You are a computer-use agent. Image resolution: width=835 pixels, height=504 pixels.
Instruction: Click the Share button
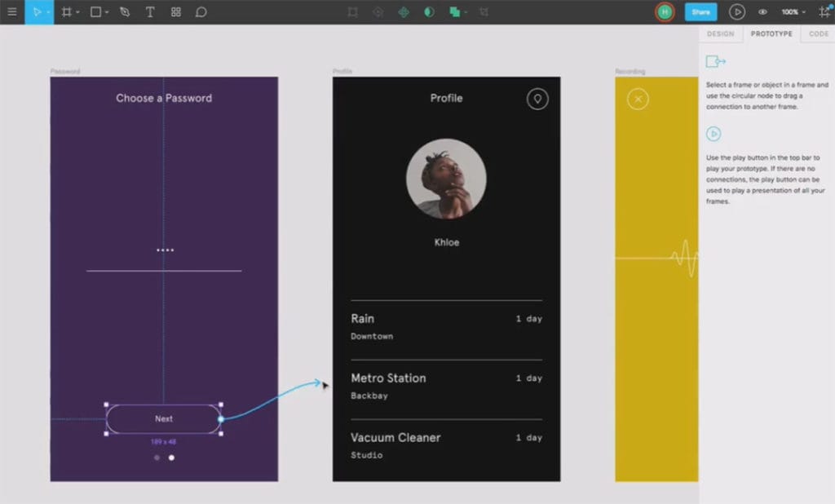coord(700,11)
